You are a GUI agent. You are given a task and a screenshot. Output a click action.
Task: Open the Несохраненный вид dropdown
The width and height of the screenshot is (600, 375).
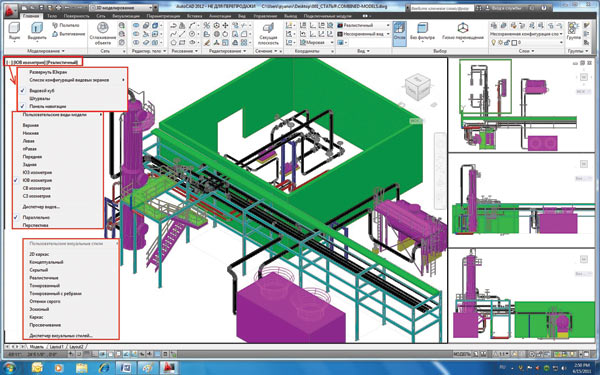tap(363, 34)
